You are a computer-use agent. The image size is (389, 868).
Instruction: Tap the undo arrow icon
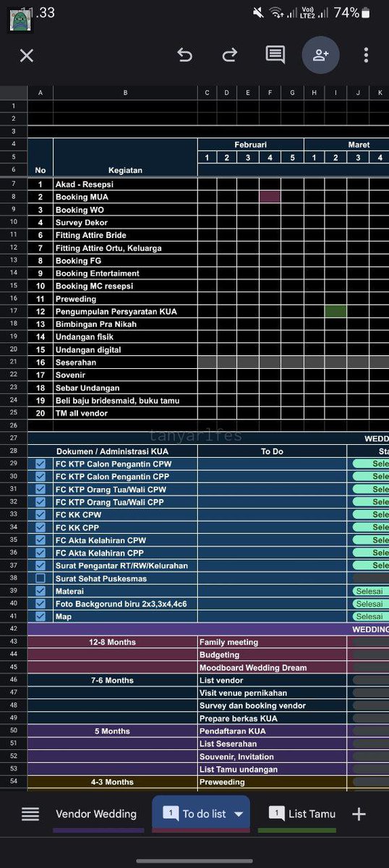click(185, 55)
